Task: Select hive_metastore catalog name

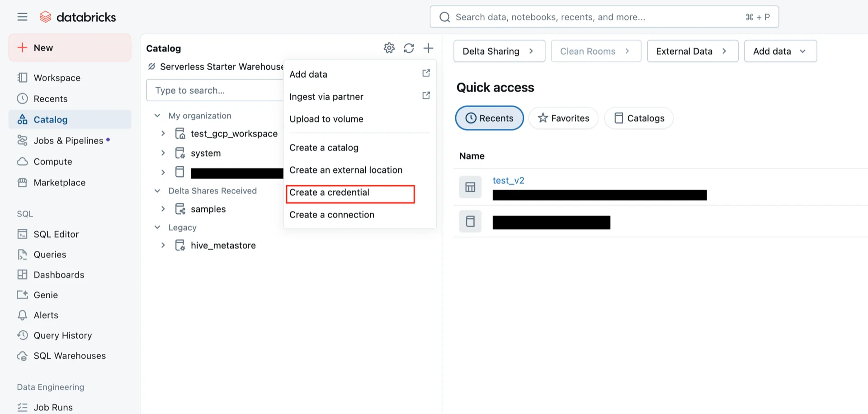Action: [223, 245]
